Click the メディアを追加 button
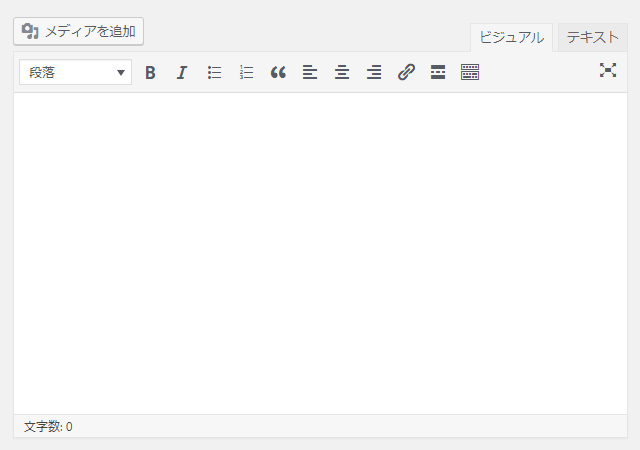The height and width of the screenshot is (450, 640). click(78, 31)
